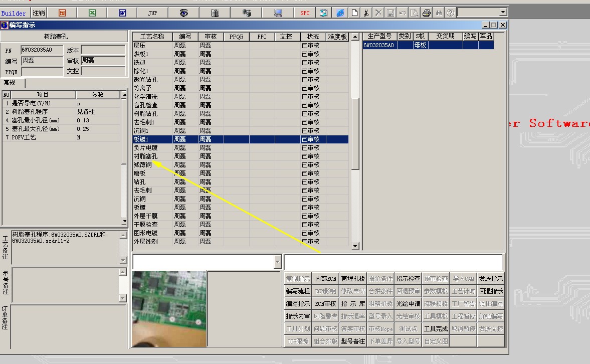Select the 激光钻孔 process row
This screenshot has width=590, height=364.
pyautogui.click(x=241, y=79)
